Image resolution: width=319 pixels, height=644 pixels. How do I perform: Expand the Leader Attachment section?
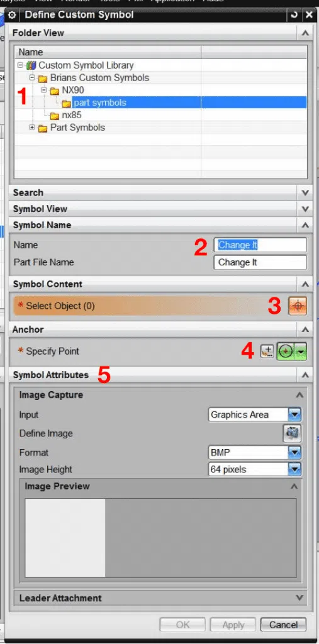pos(299,598)
